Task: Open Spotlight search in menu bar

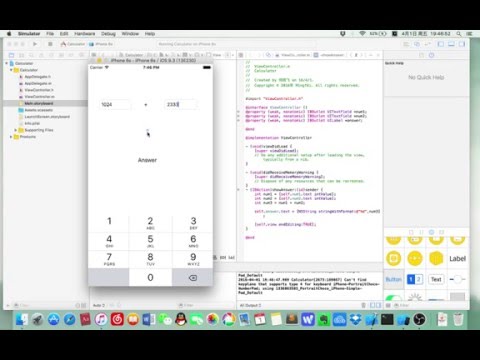Action: [459, 34]
